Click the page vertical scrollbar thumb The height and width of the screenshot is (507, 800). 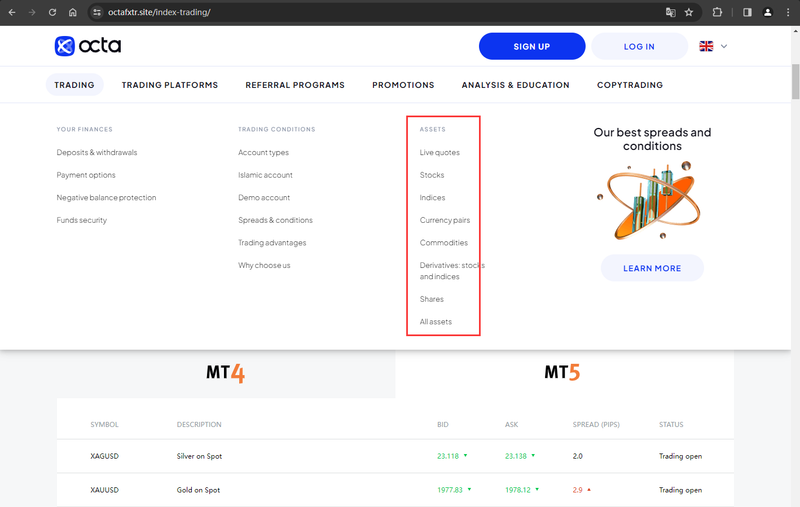pyautogui.click(x=795, y=82)
